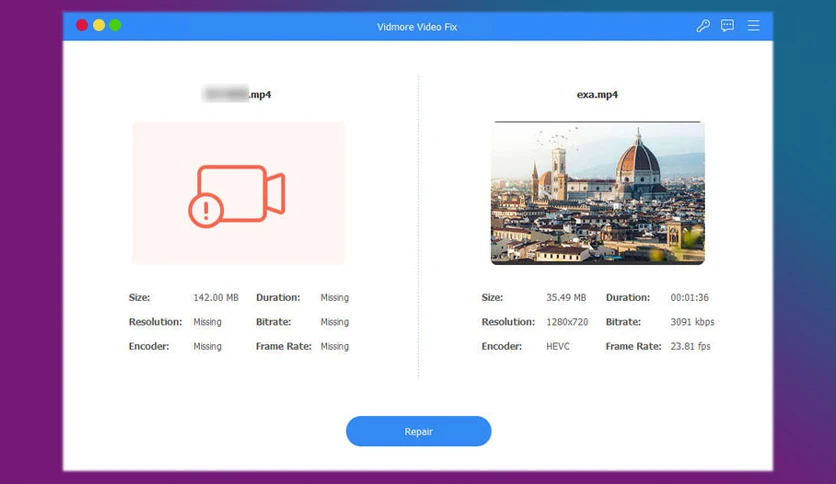Viewport: 836px width, 484px height.
Task: Click the broken video camera placeholder
Action: pyautogui.click(x=238, y=193)
